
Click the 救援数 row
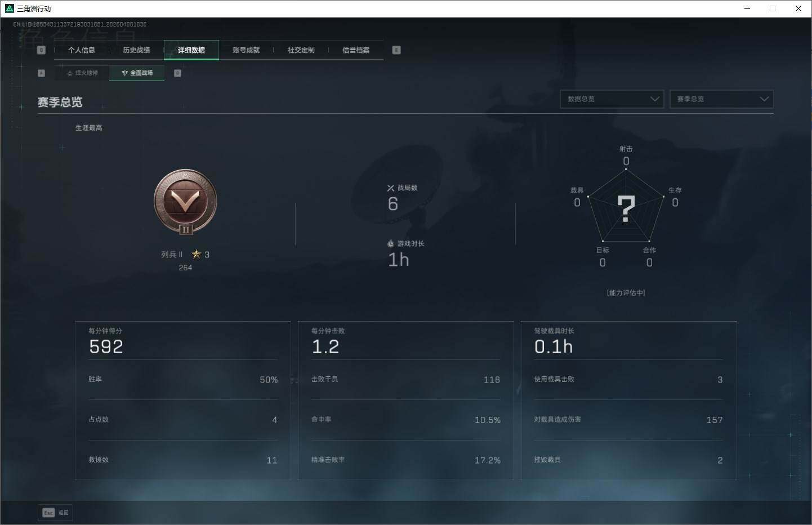click(x=183, y=460)
